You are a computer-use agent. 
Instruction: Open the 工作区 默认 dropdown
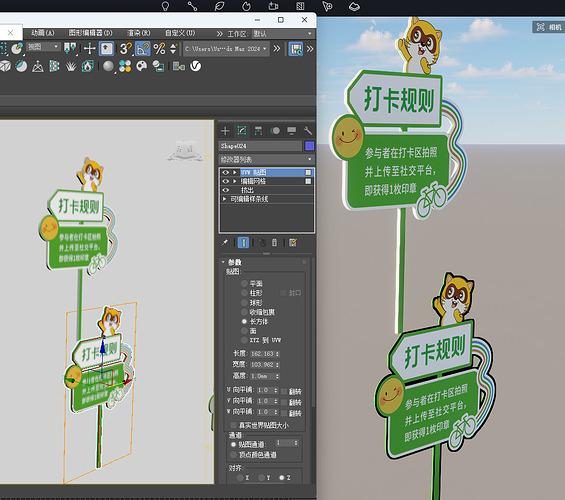pyautogui.click(x=282, y=34)
